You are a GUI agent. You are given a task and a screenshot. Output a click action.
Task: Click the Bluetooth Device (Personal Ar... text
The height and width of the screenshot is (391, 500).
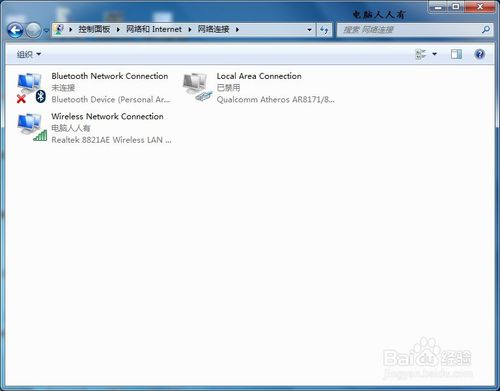pyautogui.click(x=111, y=99)
